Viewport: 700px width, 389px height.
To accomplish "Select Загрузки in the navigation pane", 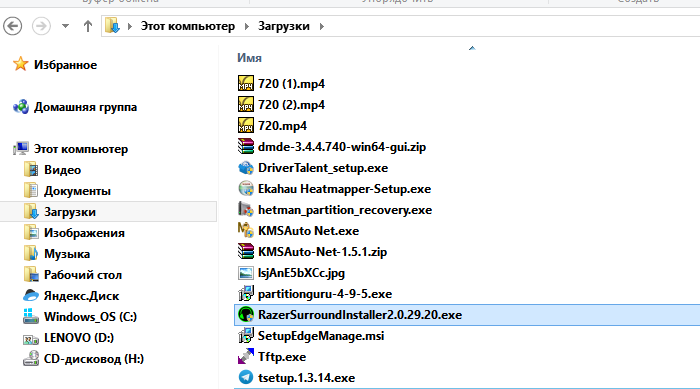I will [x=70, y=212].
